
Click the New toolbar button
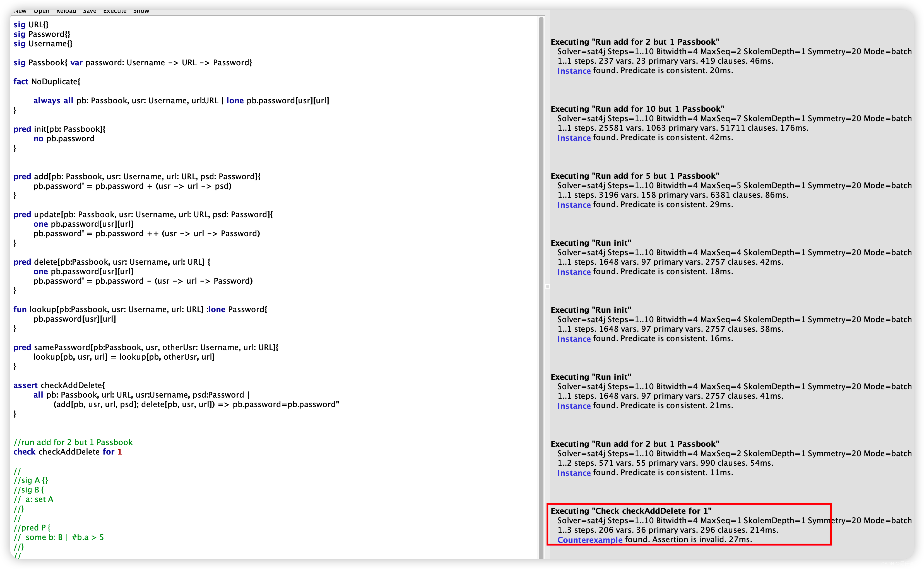click(20, 11)
